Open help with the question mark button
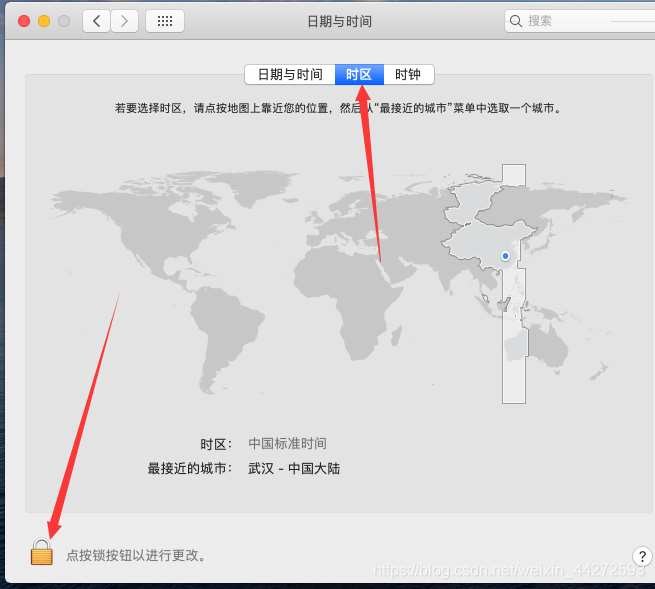Screen dimensions: 655x589 643,556
